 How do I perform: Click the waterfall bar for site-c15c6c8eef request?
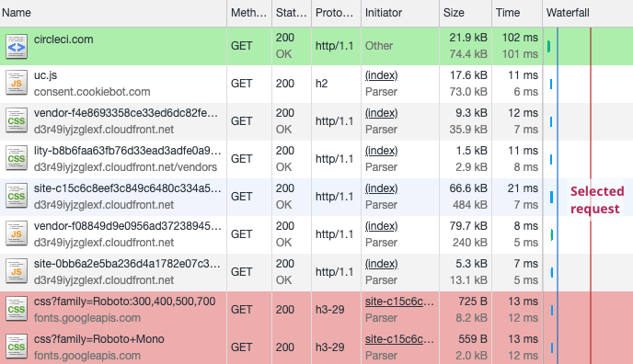[x=551, y=197]
